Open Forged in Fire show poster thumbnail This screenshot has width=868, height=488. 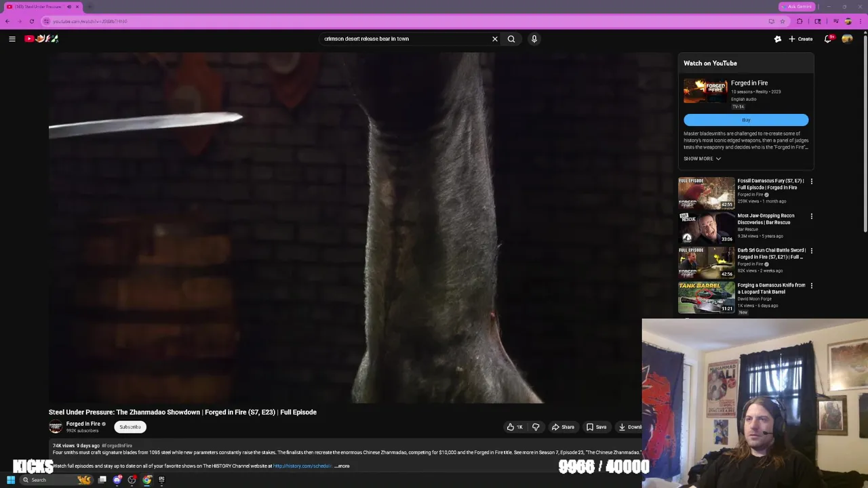(x=705, y=91)
